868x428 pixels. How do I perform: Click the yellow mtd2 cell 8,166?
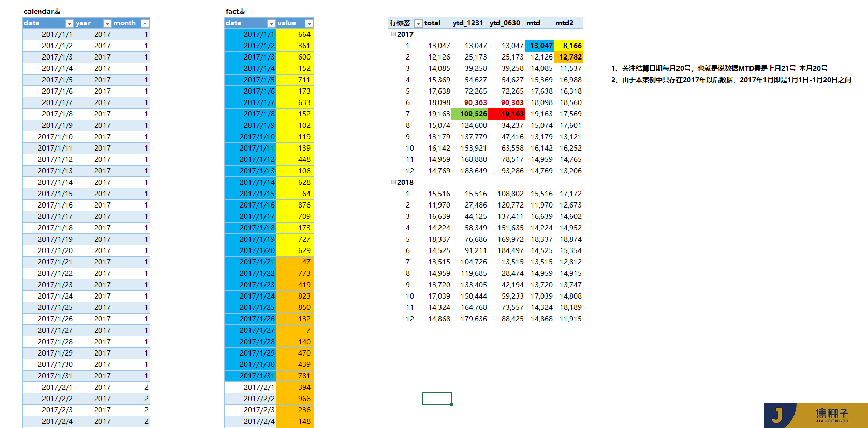568,46
